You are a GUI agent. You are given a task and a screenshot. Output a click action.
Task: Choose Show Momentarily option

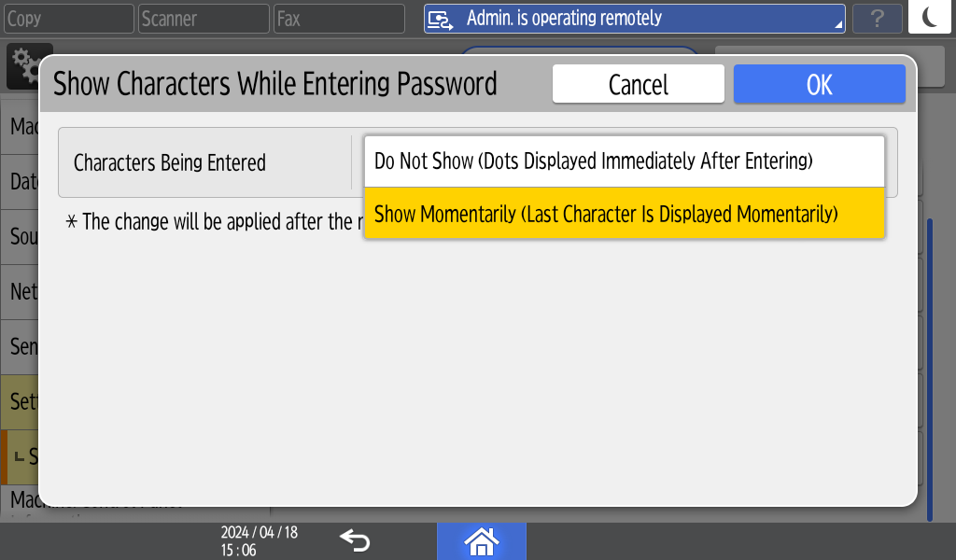(624, 214)
